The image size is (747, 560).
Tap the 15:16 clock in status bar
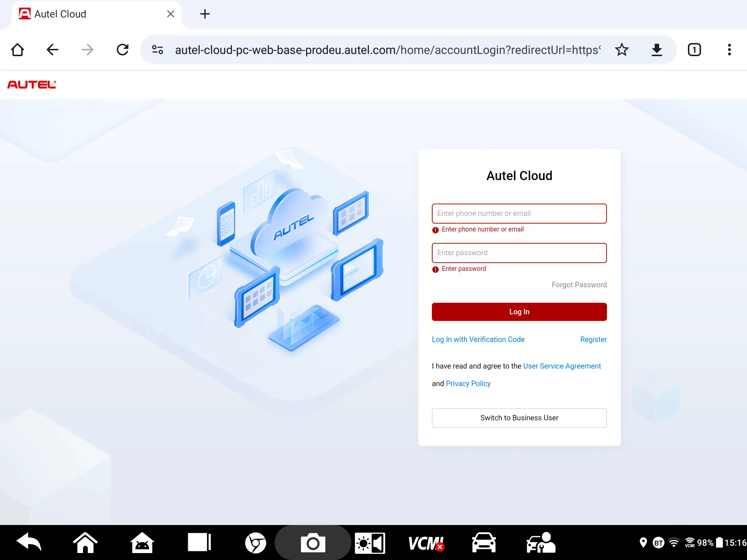tap(735, 543)
